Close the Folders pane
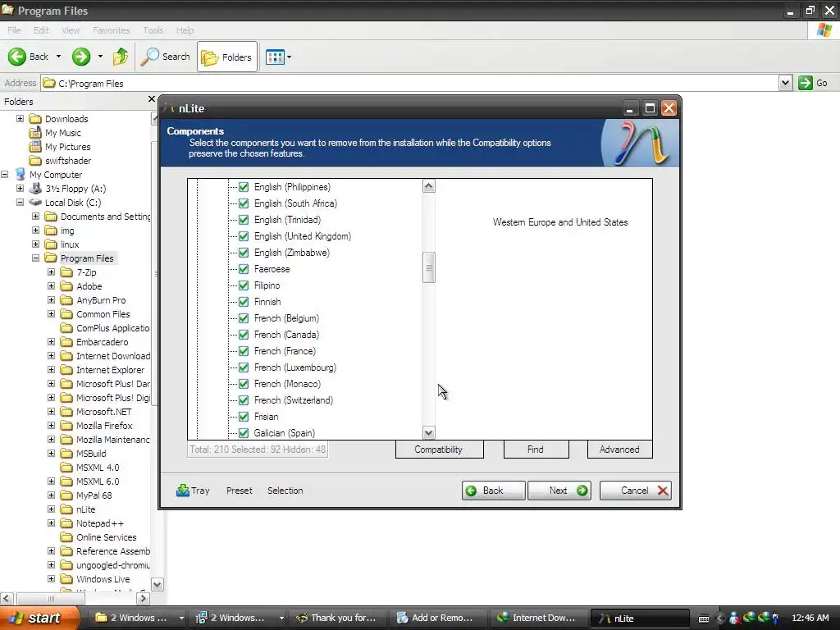Viewport: 840px width, 630px height. click(151, 99)
